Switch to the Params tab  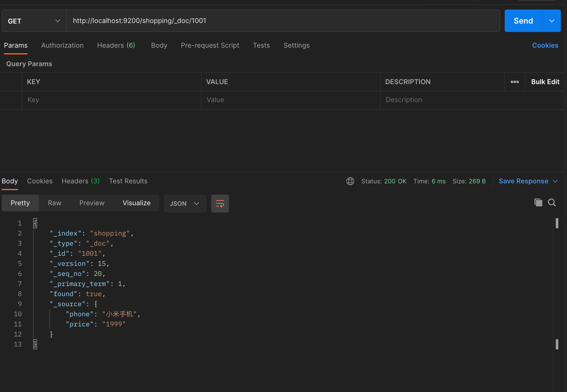point(16,45)
